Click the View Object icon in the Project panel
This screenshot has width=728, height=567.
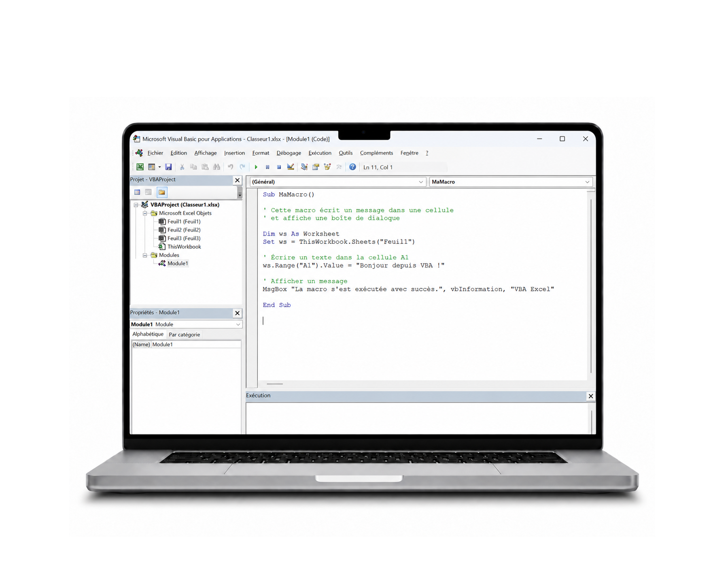point(149,192)
